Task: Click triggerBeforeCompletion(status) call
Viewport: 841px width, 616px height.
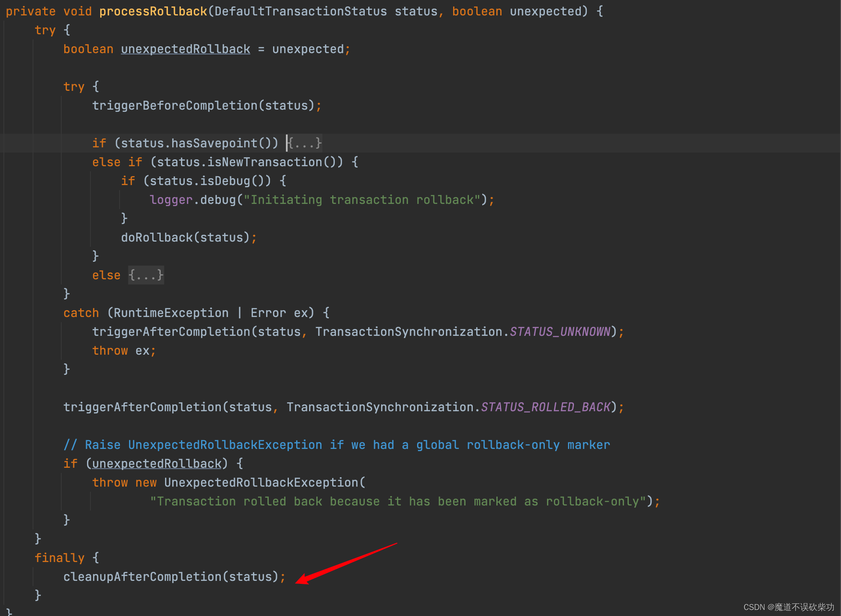Action: pos(204,105)
